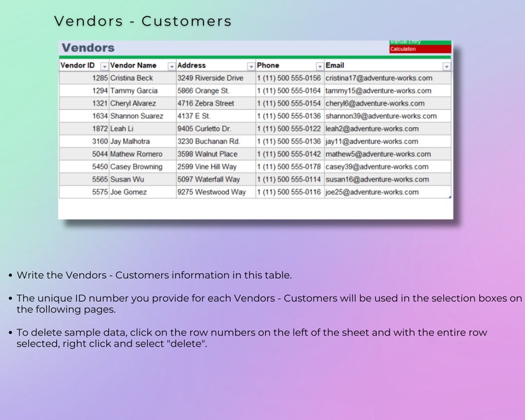Screen dimensions: 525x420
Task: Open the Email column filter dropdown
Action: click(446, 66)
